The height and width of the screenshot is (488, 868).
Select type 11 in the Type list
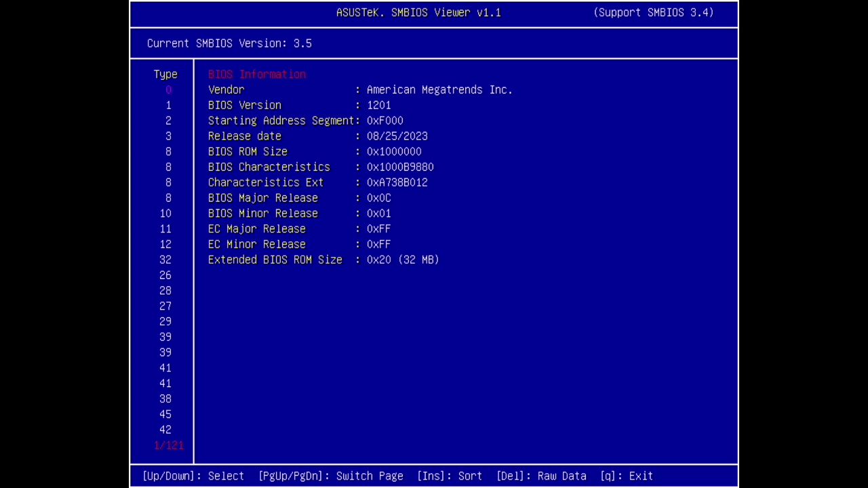pos(165,229)
